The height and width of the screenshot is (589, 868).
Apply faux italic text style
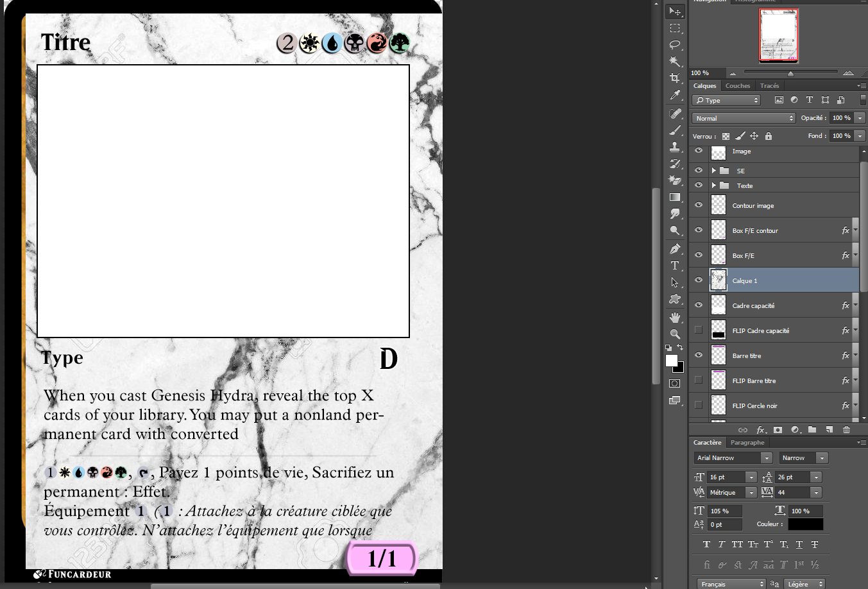click(722, 545)
